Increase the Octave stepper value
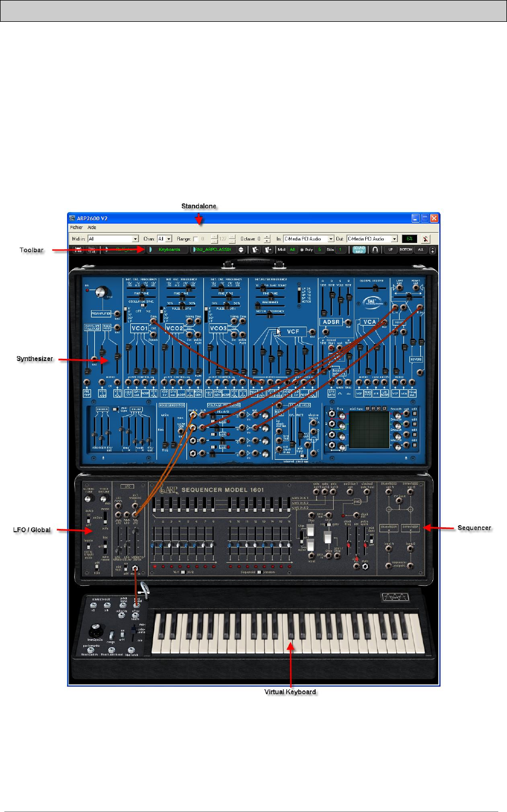This screenshot has height=812, width=507. (267, 237)
